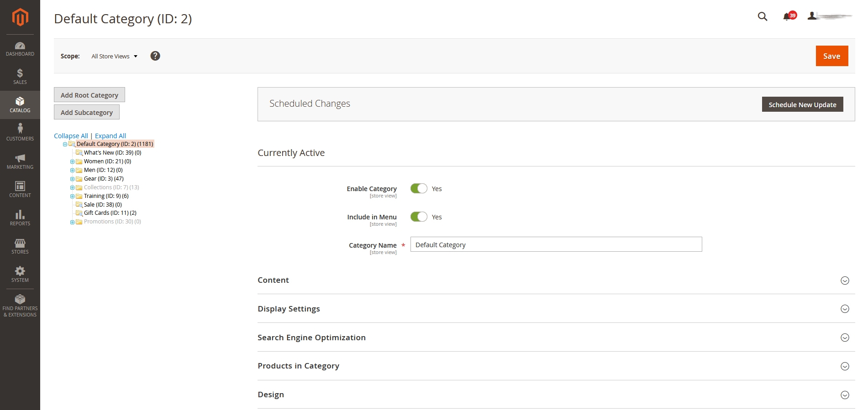
Task: Open the search magnifier icon
Action: [762, 16]
